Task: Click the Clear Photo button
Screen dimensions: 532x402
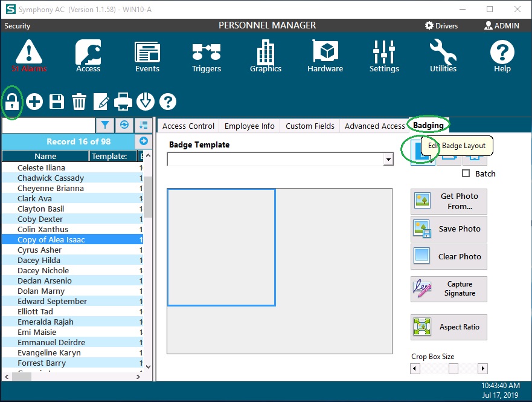Action: point(449,256)
